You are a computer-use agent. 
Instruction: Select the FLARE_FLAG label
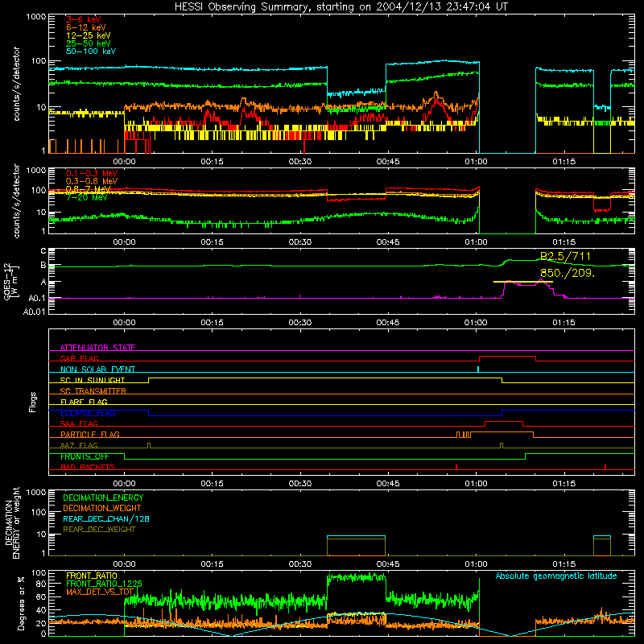[x=84, y=402]
